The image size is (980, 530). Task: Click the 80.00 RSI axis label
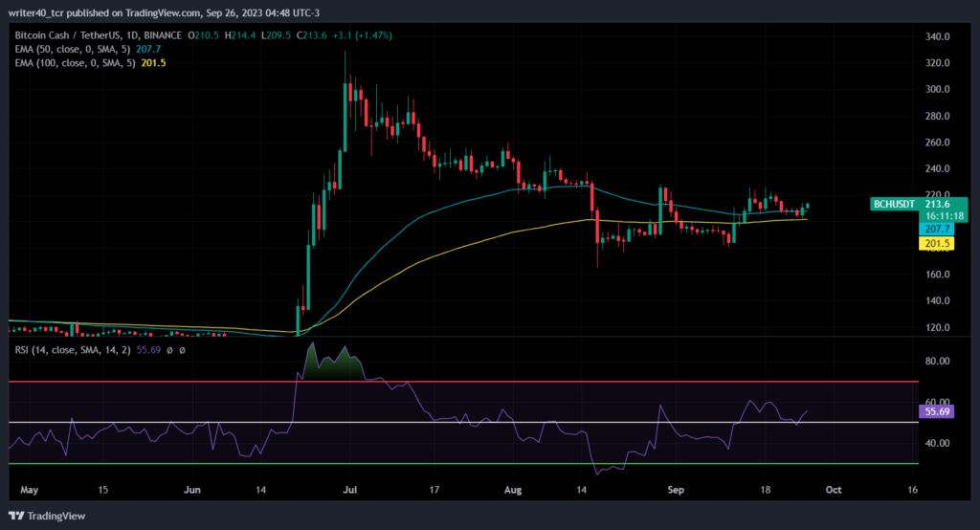coord(937,361)
